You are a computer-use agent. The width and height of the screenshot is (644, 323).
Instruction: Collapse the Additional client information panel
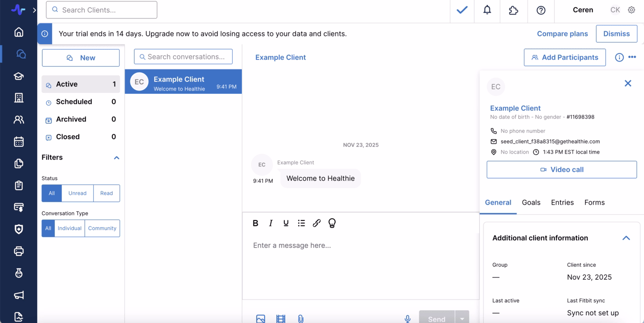(626, 238)
